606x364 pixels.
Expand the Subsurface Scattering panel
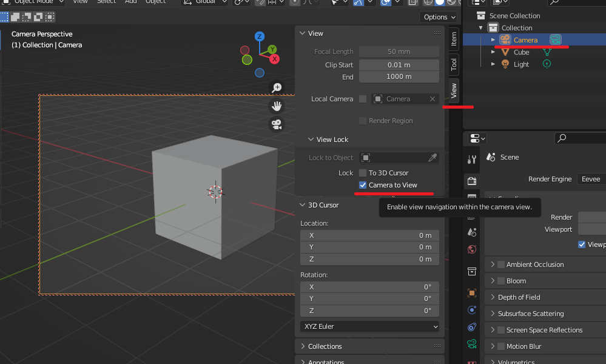493,314
